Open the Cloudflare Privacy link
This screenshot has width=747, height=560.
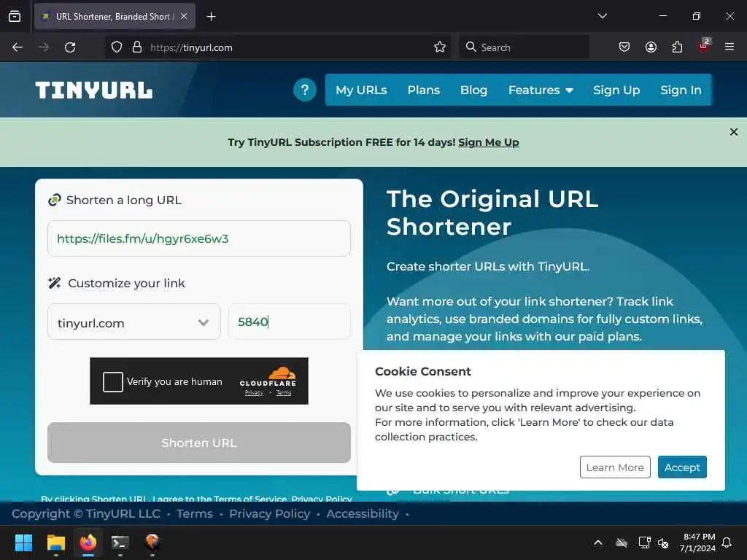coord(254,393)
